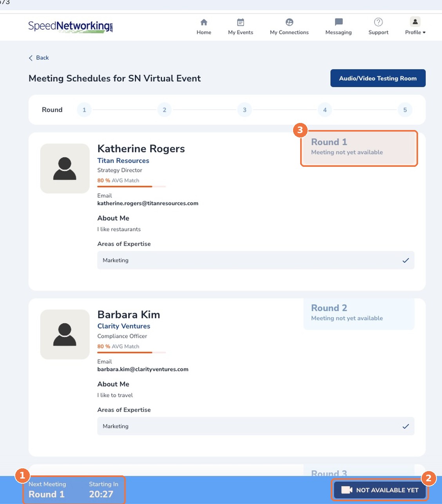The height and width of the screenshot is (504, 442).
Task: Select round 2 in the round stepper
Action: tap(165, 110)
